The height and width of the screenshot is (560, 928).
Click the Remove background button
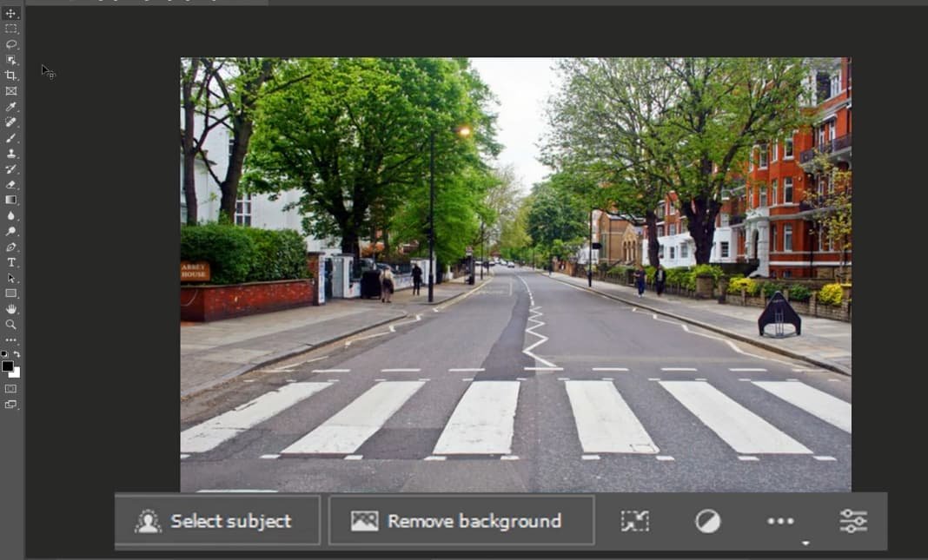(x=461, y=521)
